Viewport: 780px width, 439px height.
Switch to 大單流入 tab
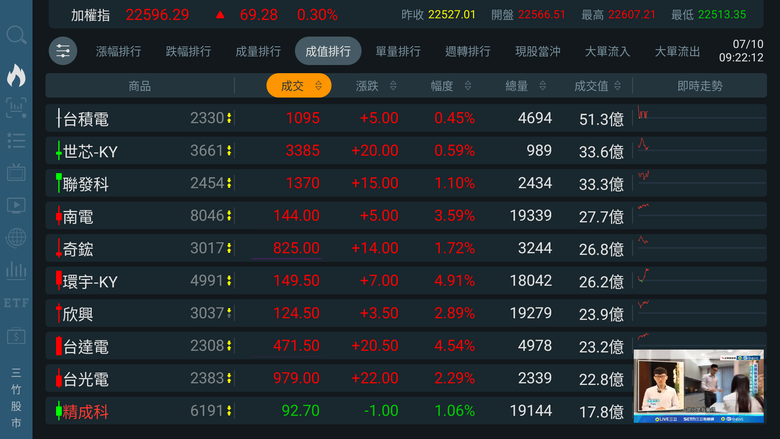point(607,51)
